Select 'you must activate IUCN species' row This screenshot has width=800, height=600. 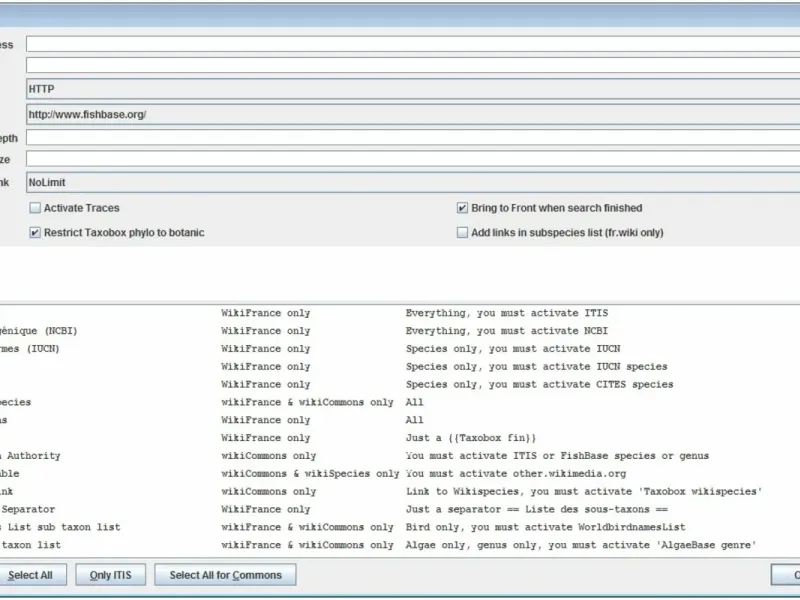400,366
